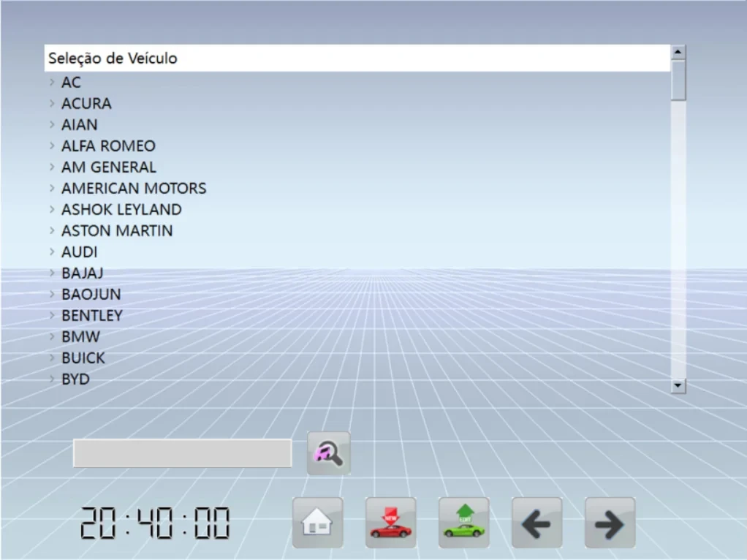Select the AIAN brand name
Viewport: 747px width, 560px height.
[80, 125]
